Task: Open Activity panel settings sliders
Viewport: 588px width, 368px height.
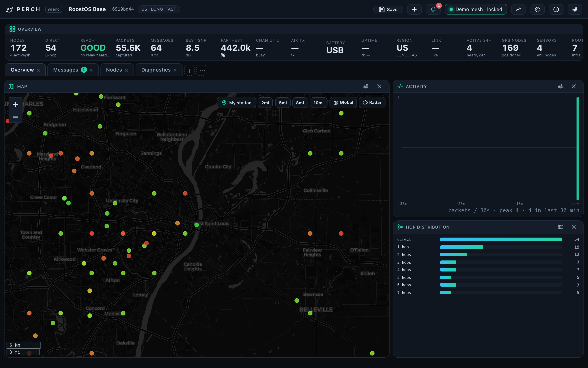Action: click(x=560, y=86)
